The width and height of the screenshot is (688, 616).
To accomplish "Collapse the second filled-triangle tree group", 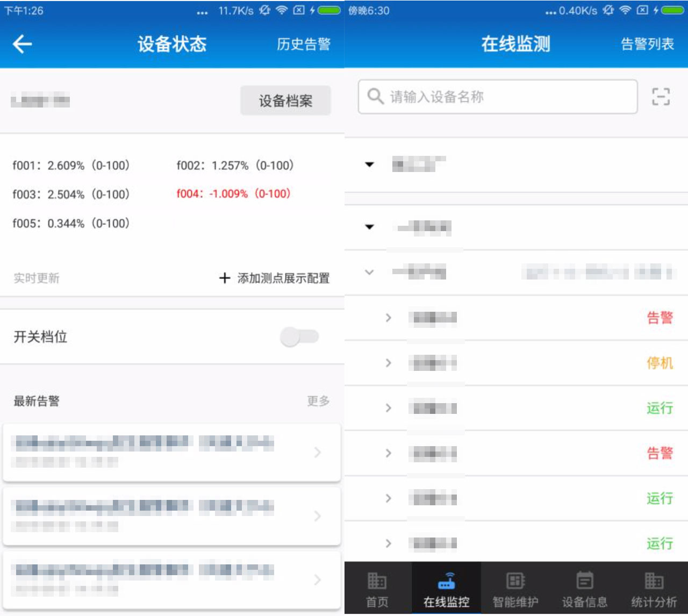I will (369, 227).
